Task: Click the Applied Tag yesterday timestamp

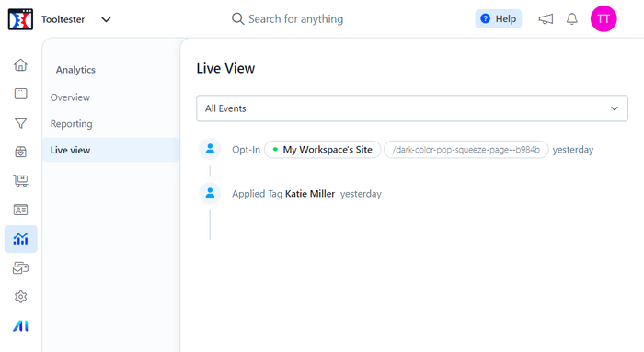Action: [361, 194]
